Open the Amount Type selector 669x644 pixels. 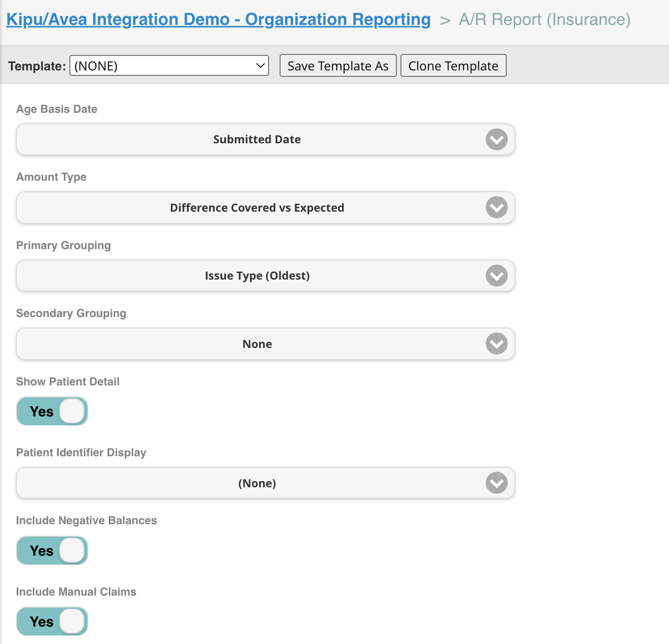pyautogui.click(x=265, y=208)
